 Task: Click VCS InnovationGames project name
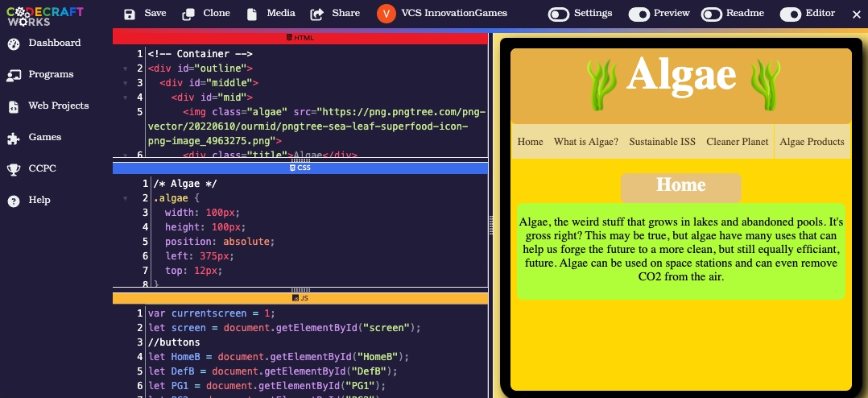coord(454,13)
